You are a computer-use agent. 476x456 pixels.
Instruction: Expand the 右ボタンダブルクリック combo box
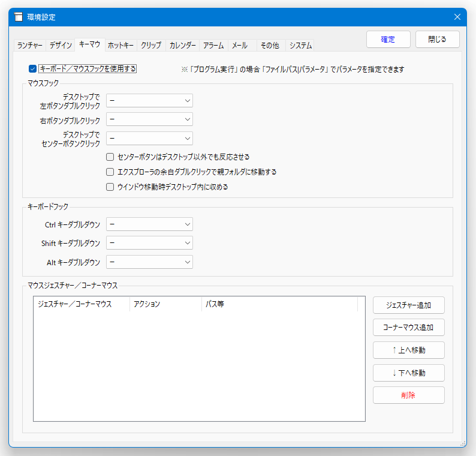[149, 119]
